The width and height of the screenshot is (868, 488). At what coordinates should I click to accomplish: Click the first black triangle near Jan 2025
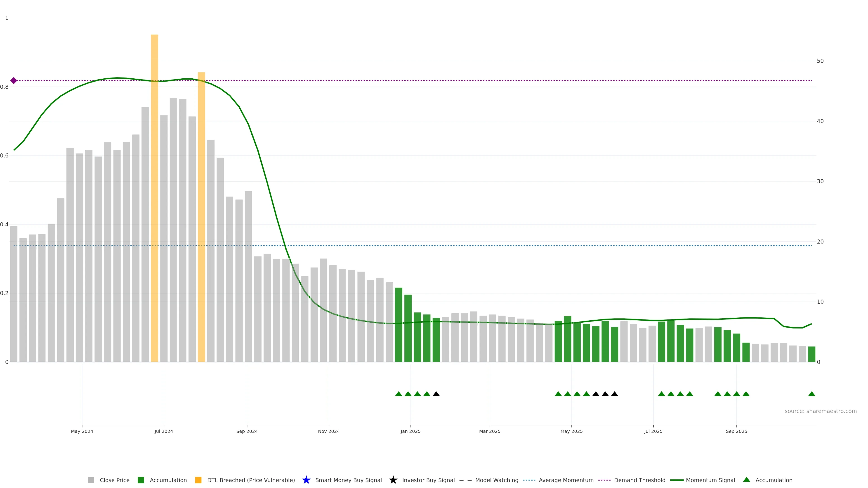click(436, 394)
